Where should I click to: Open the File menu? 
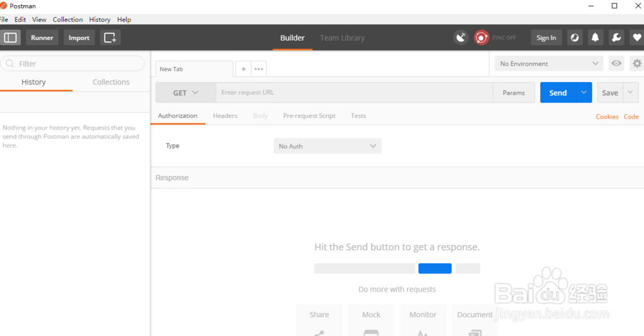click(x=4, y=19)
